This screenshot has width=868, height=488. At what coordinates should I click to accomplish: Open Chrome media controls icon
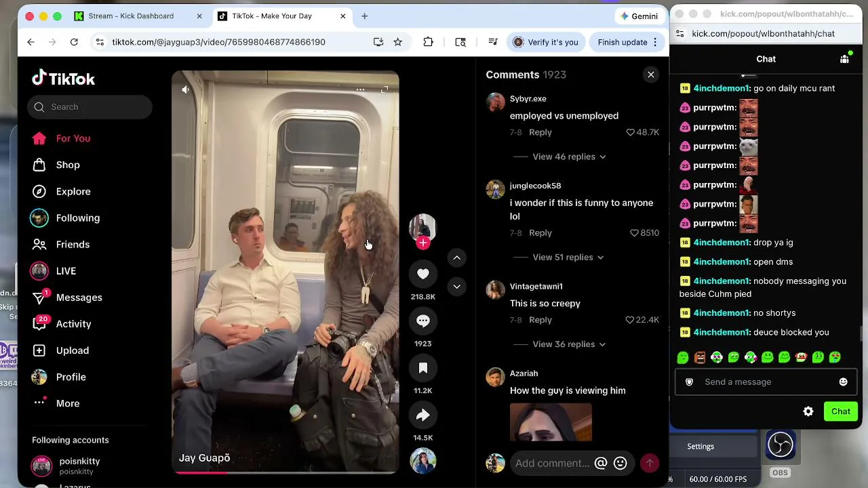493,42
